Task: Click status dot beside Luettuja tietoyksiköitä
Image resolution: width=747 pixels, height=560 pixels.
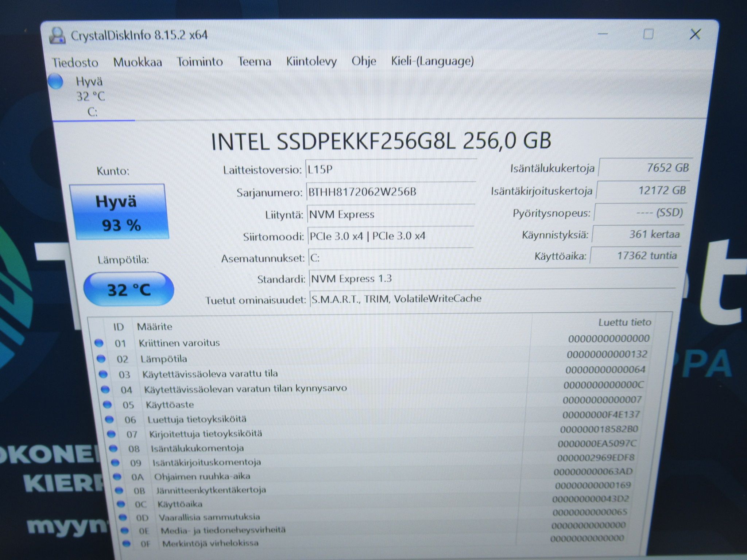Action: 109,419
